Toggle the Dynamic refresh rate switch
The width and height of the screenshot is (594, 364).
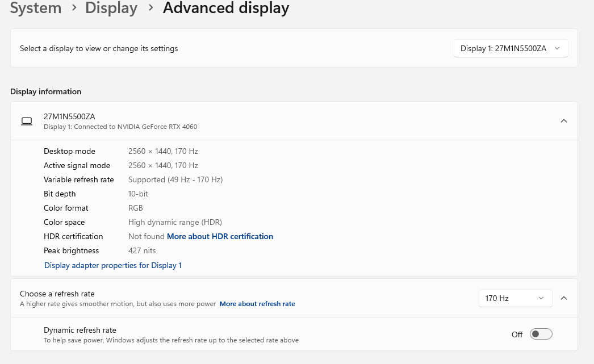541,334
